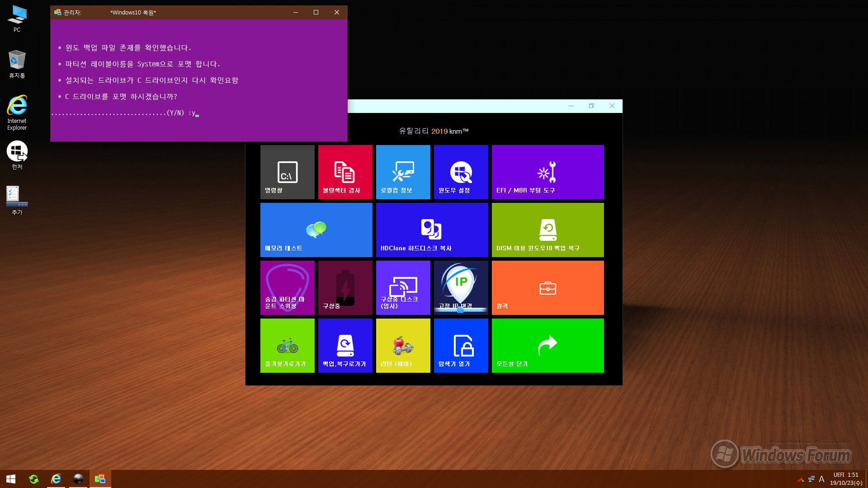Open the 로컬컴 정보 tile

coord(403,172)
